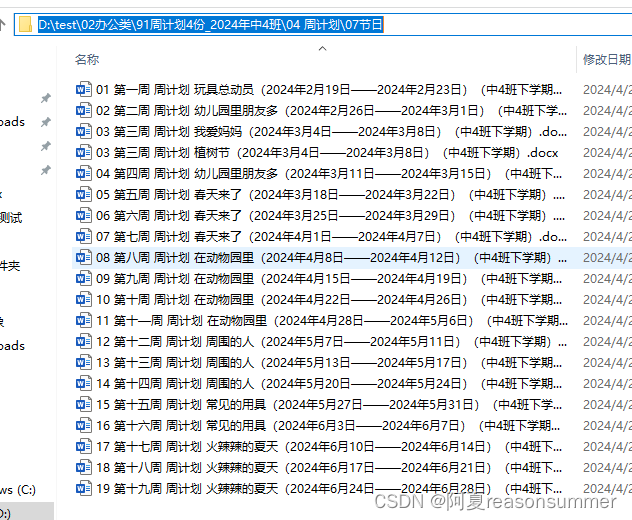Image resolution: width=632 pixels, height=520 pixels.
Task: Click the Word icon of file 11 第十一周
Action: coord(83,320)
